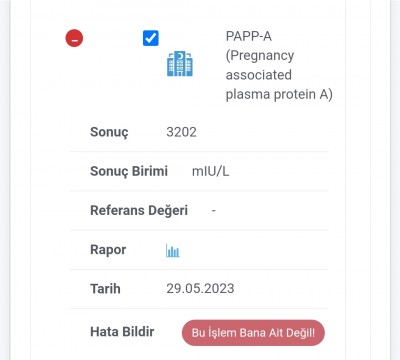Click the "(Pregnancy" text line

260,56
